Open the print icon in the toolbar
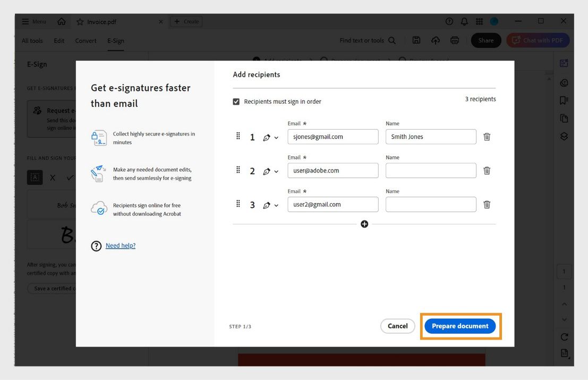Image resolution: width=588 pixels, height=380 pixels. click(x=455, y=40)
